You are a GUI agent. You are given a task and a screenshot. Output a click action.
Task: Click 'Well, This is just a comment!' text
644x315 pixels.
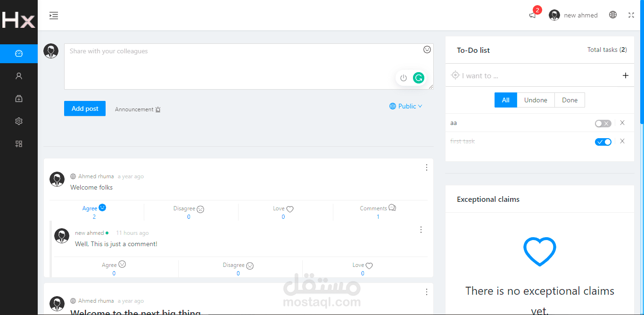pyautogui.click(x=116, y=244)
